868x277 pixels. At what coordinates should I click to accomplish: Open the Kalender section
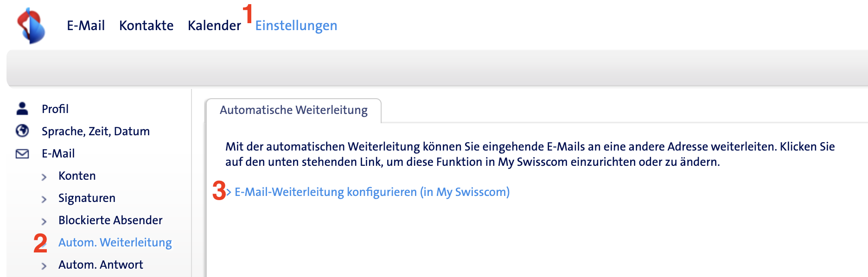pyautogui.click(x=214, y=25)
